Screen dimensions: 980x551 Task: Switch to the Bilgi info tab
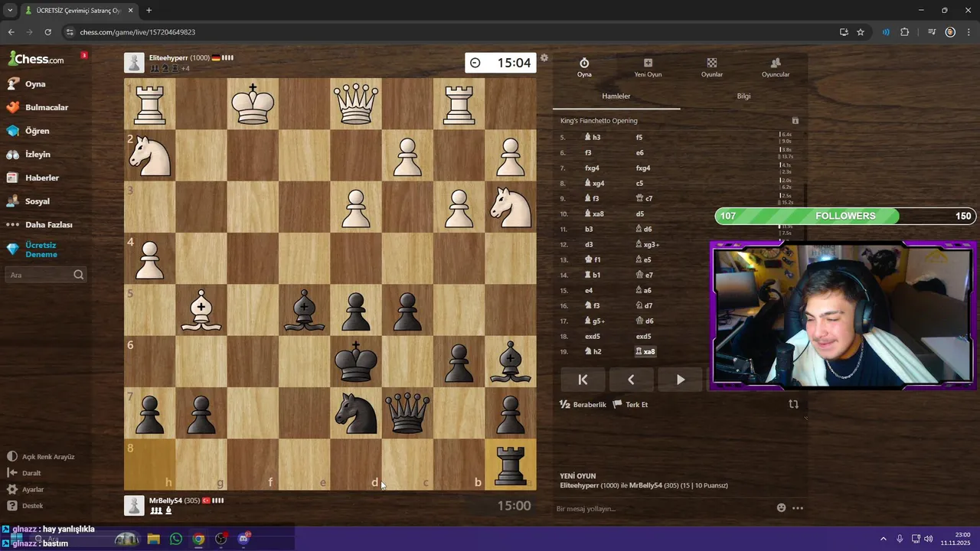pos(743,96)
